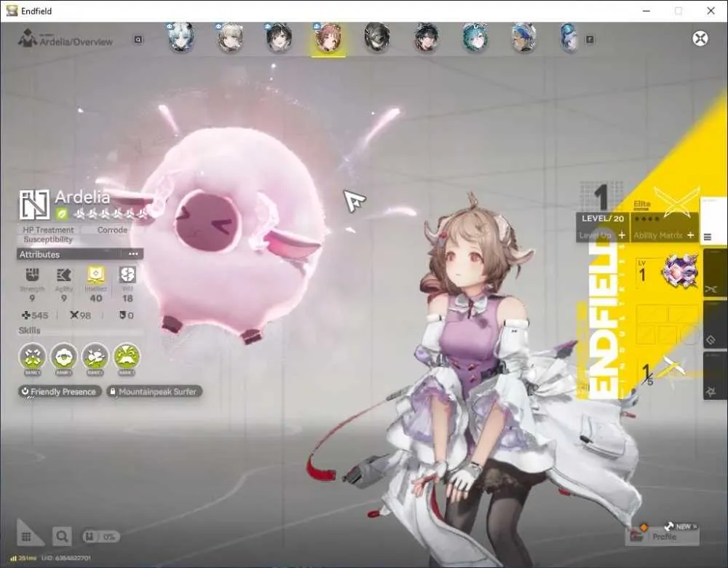Open the Corrode tag

(112, 230)
